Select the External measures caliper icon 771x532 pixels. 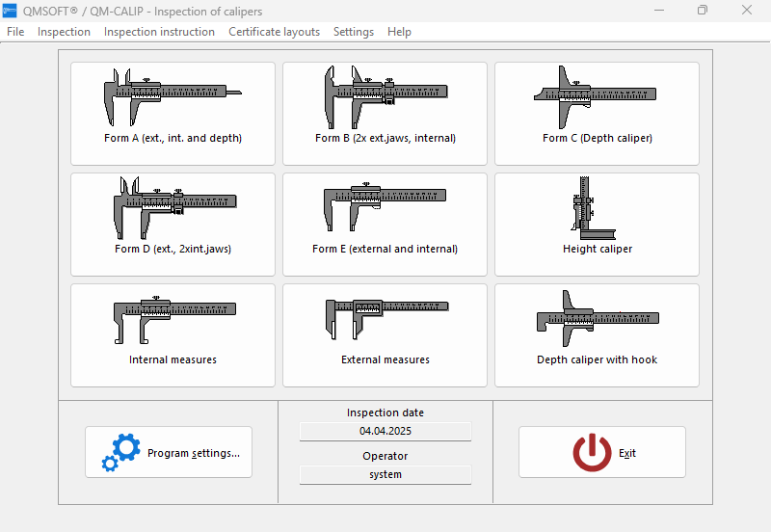(x=385, y=335)
